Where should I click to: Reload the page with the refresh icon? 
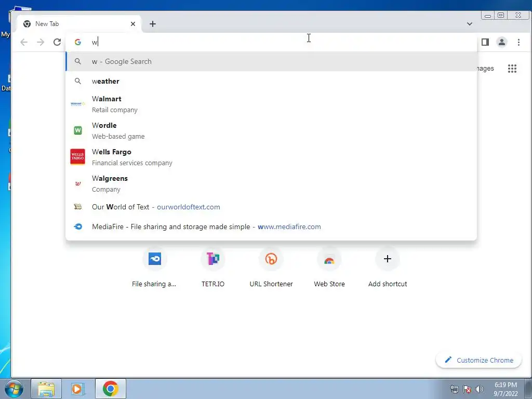(57, 42)
